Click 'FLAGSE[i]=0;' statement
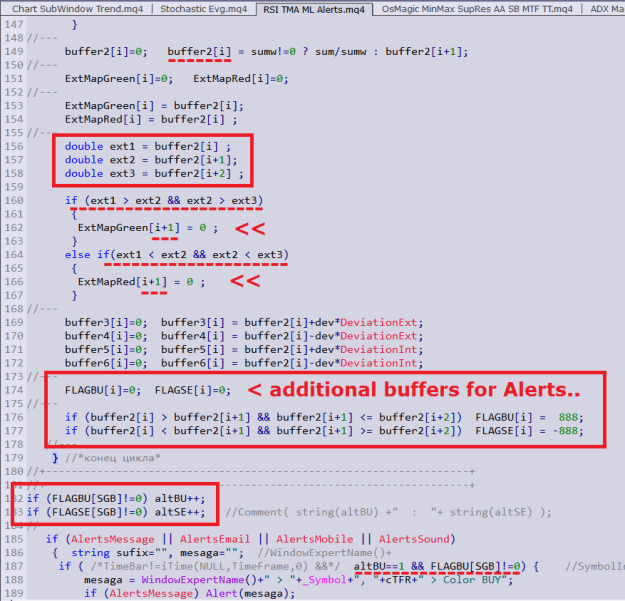 pyautogui.click(x=193, y=390)
